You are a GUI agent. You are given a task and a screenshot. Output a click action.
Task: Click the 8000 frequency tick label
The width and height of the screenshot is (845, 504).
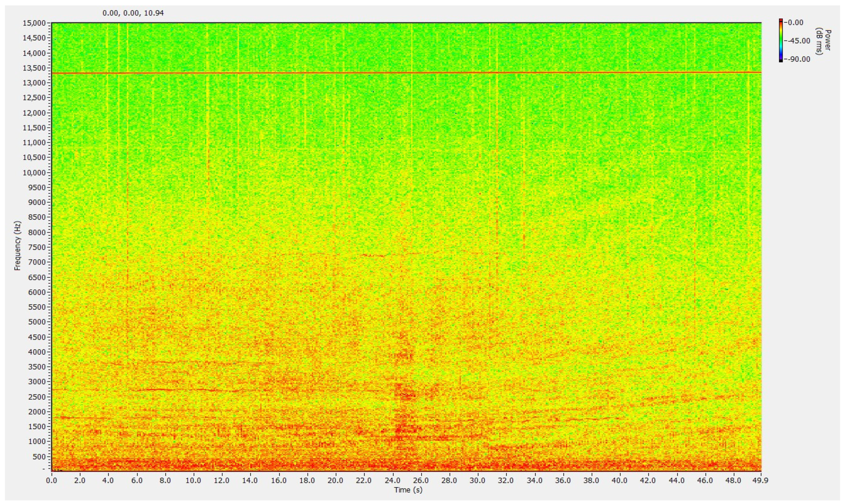(x=37, y=232)
